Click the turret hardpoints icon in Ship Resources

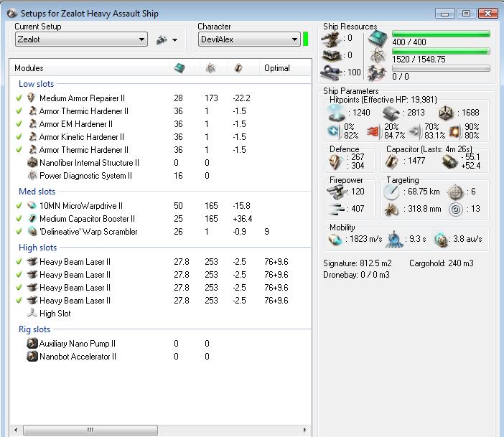[x=331, y=39]
